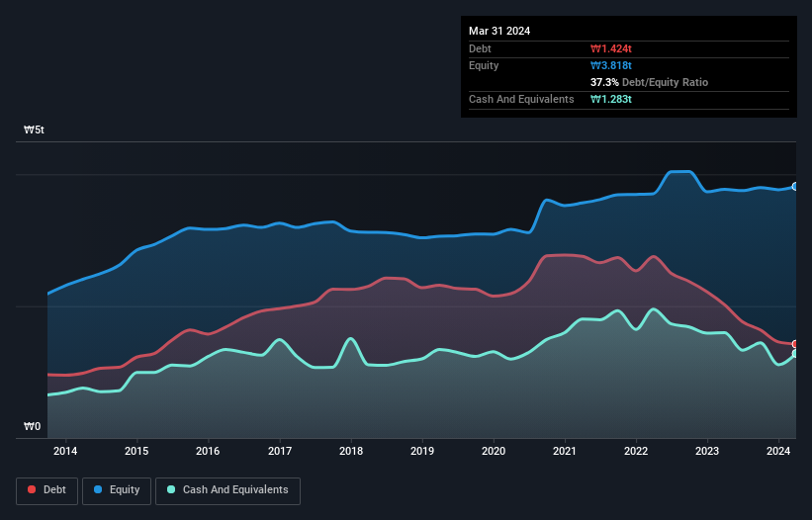The height and width of the screenshot is (520, 812).
Task: Click the 2015 x-axis label
Action: [x=136, y=451]
